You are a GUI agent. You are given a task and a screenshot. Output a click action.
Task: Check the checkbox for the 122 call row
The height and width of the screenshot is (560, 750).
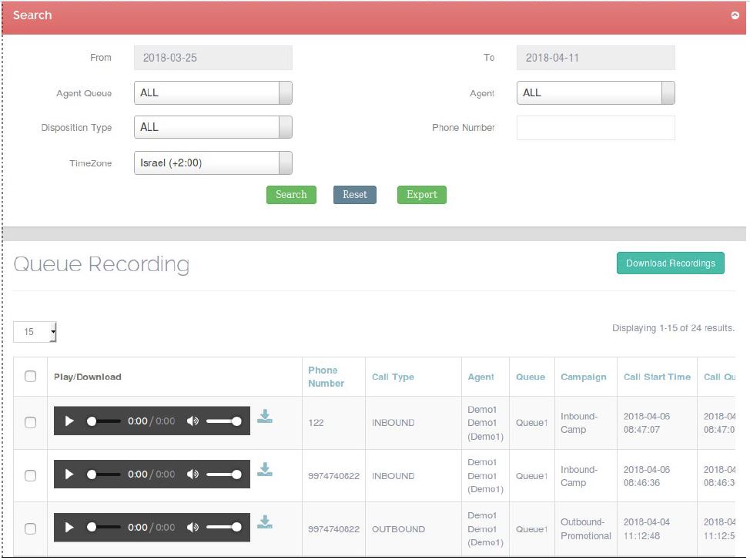pos(31,422)
